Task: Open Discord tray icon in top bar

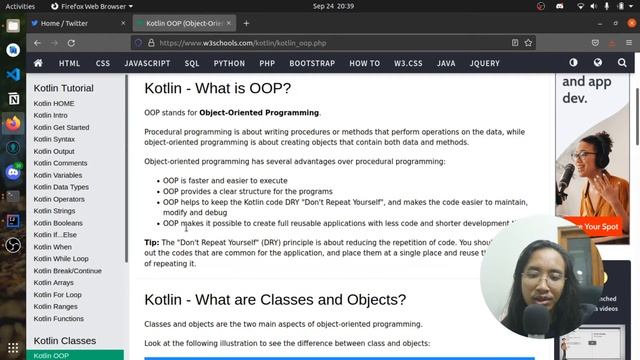Action: 560,6
